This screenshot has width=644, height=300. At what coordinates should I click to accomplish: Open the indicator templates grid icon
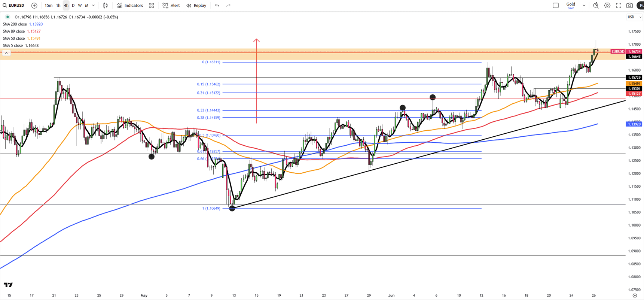pos(152,6)
